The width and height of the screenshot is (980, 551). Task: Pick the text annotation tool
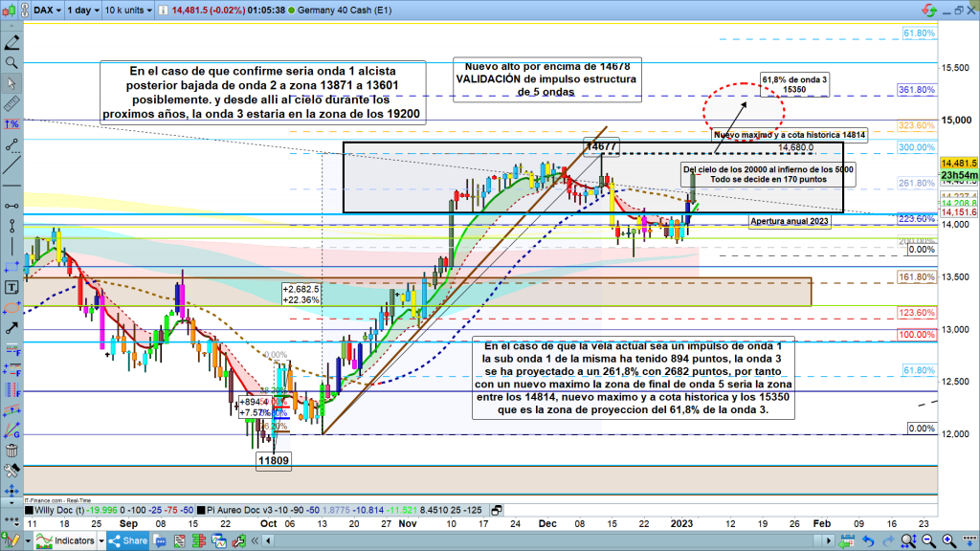pos(11,286)
